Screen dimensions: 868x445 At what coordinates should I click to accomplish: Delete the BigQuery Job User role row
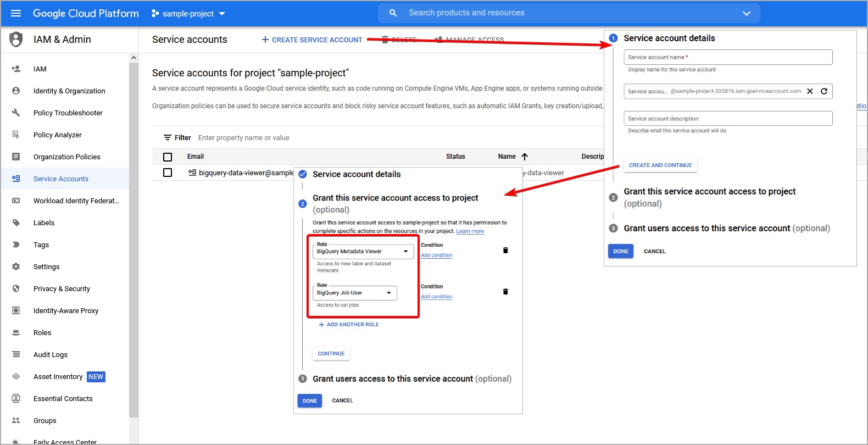[x=505, y=292]
